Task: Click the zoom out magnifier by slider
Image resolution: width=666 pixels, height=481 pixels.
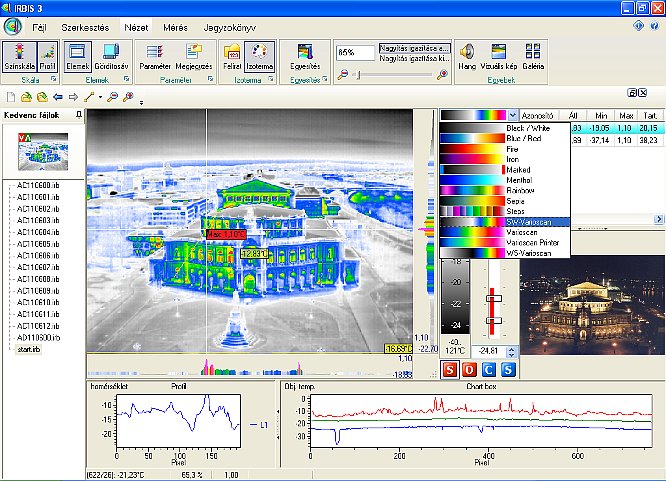Action: (342, 75)
